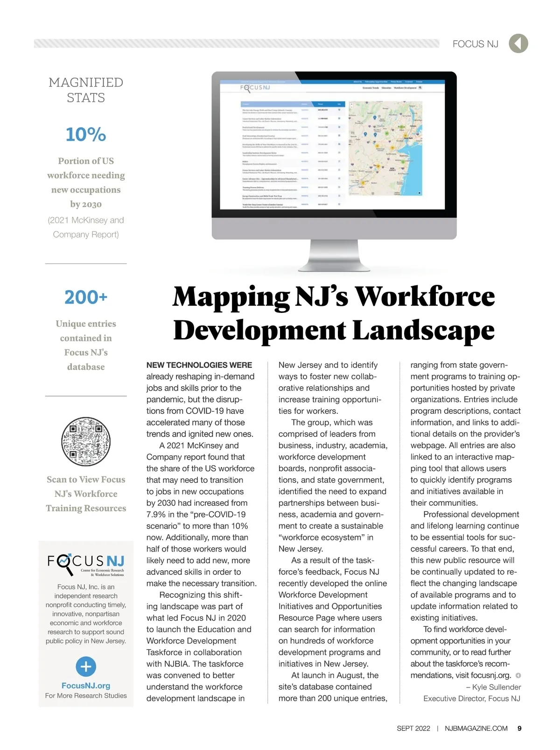Image resolution: width=560 pixels, height=750 pixels.
Task: Click the left-pointing arrow icon beside FOCUS NJ
Action: 518,43
